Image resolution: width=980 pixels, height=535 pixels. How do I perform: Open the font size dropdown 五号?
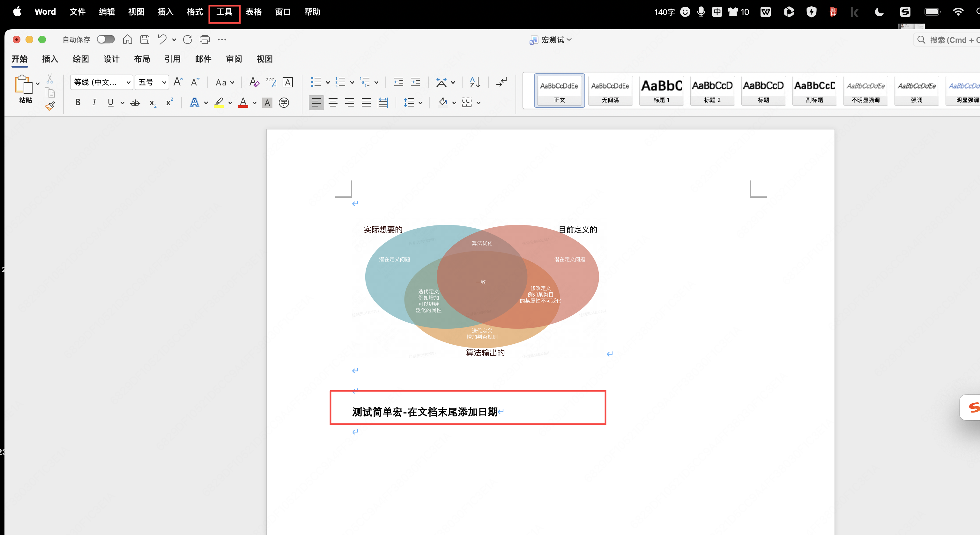[152, 82]
